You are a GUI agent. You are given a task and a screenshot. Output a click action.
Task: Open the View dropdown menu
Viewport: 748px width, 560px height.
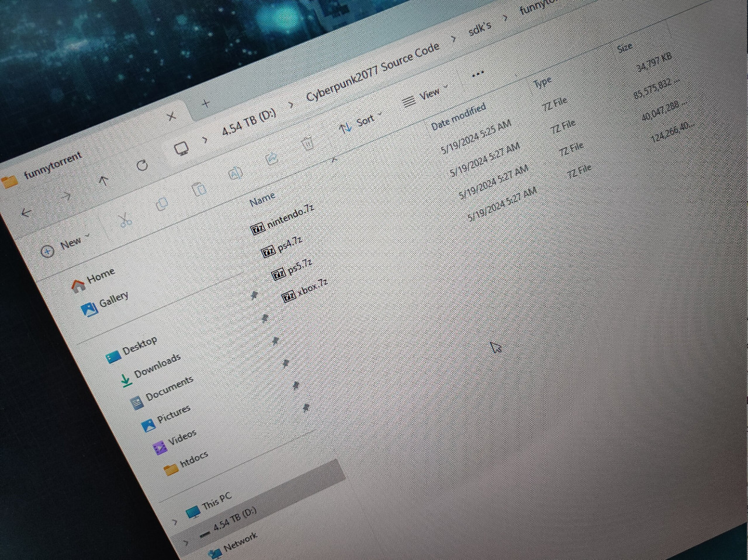[x=425, y=96]
